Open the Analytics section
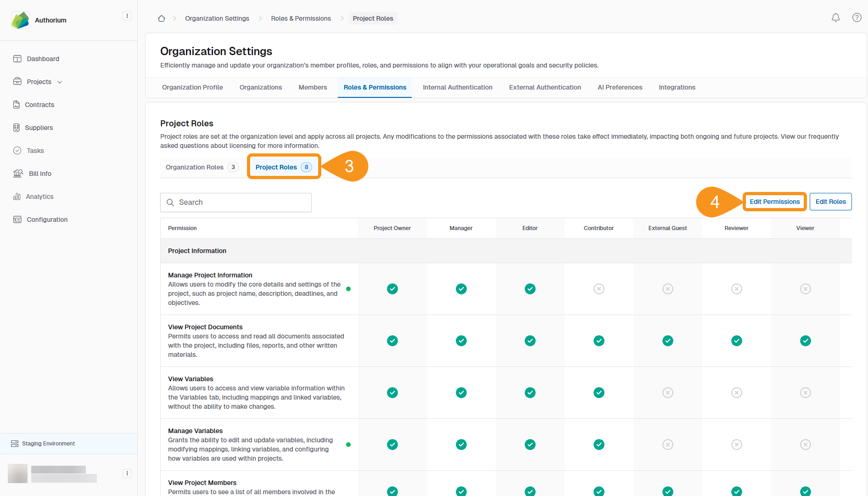Viewport: 868px width, 496px height. coord(39,197)
